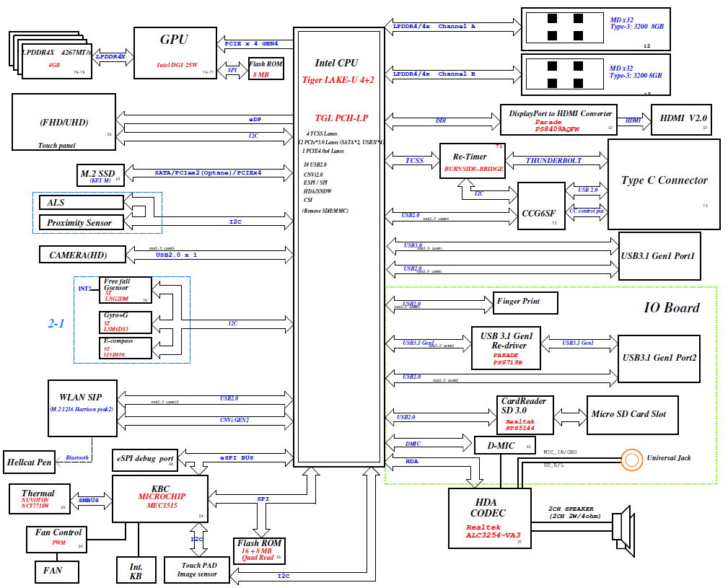Click the DisplayPort to HDMI Converter block

pyautogui.click(x=560, y=119)
